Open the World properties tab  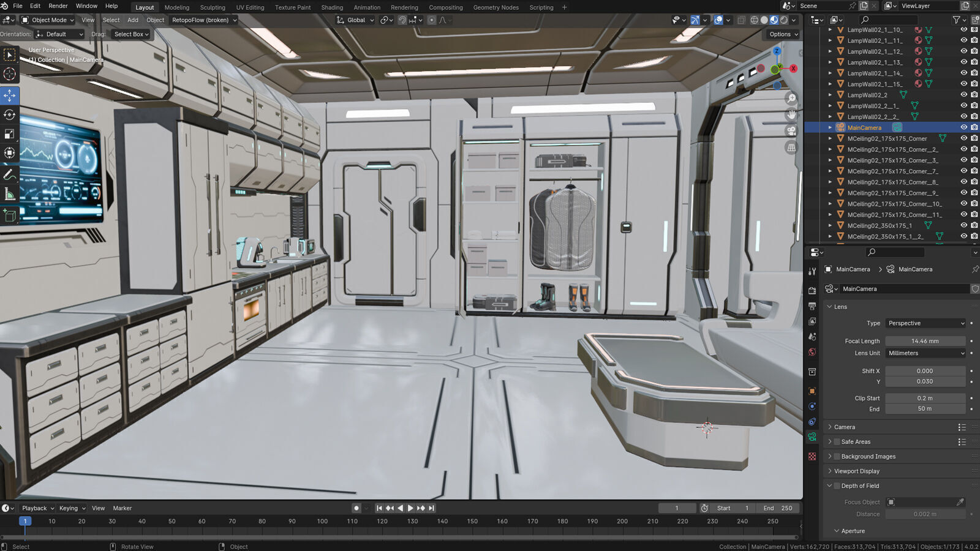[x=812, y=352]
